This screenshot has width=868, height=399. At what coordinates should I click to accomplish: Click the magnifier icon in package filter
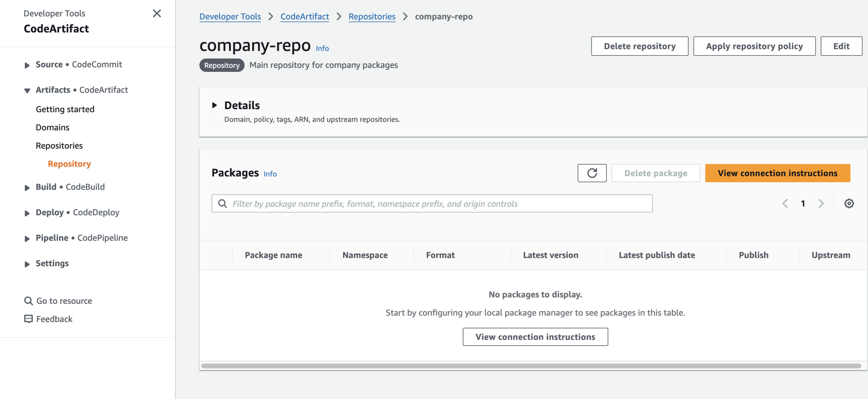223,203
